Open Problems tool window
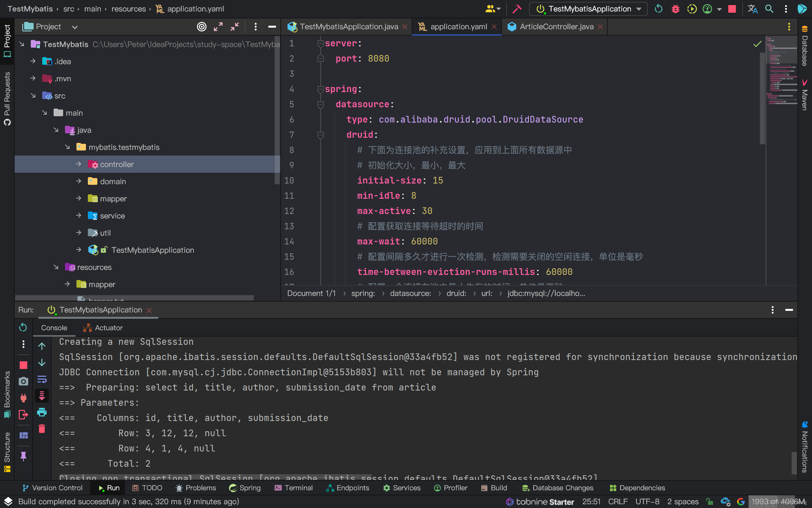This screenshot has height=508, width=812. point(196,488)
